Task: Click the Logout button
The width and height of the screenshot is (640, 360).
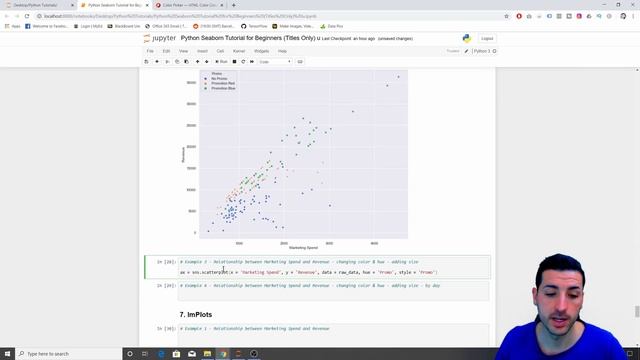Action: [x=487, y=38]
